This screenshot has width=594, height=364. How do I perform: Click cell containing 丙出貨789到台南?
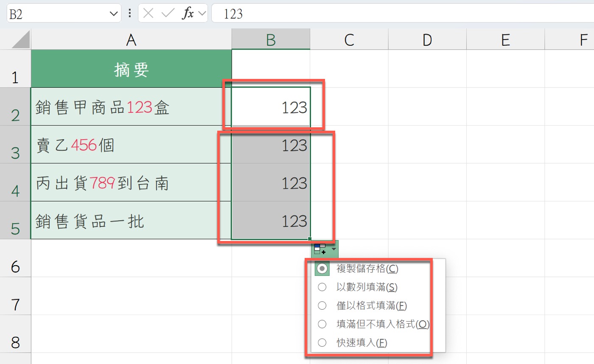[x=132, y=182]
